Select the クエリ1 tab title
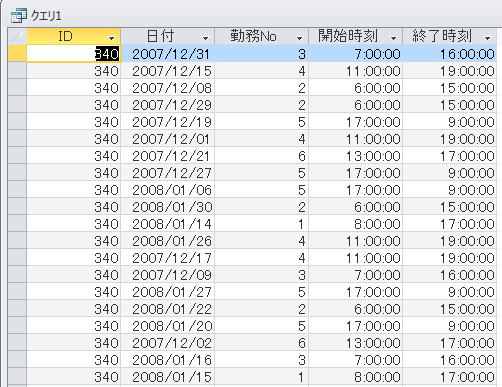Image resolution: width=502 pixels, height=387 pixels. [x=46, y=16]
